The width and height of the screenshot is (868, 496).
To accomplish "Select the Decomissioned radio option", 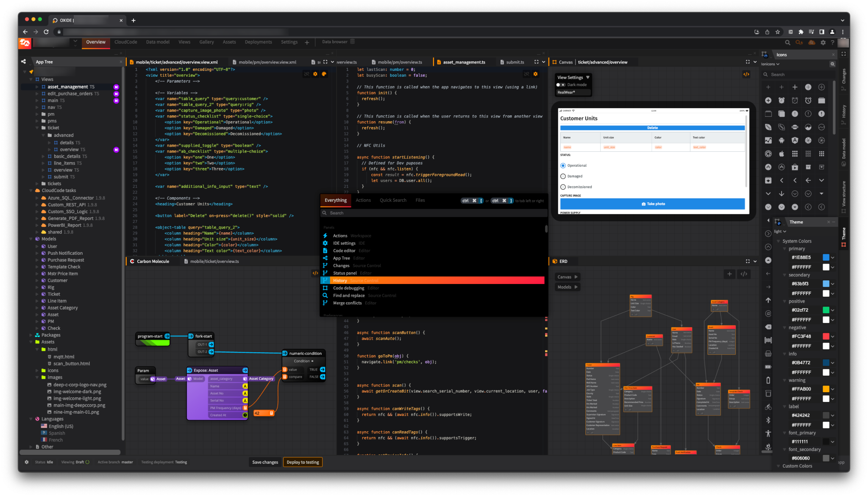I will (x=563, y=187).
